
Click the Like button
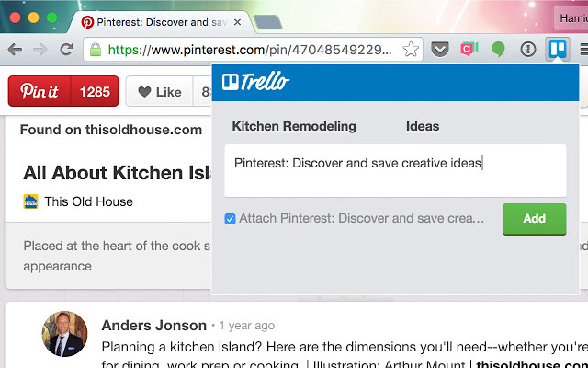[x=160, y=92]
